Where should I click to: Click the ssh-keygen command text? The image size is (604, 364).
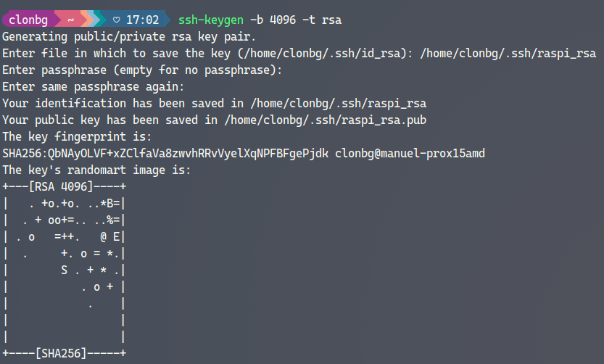[x=210, y=20]
